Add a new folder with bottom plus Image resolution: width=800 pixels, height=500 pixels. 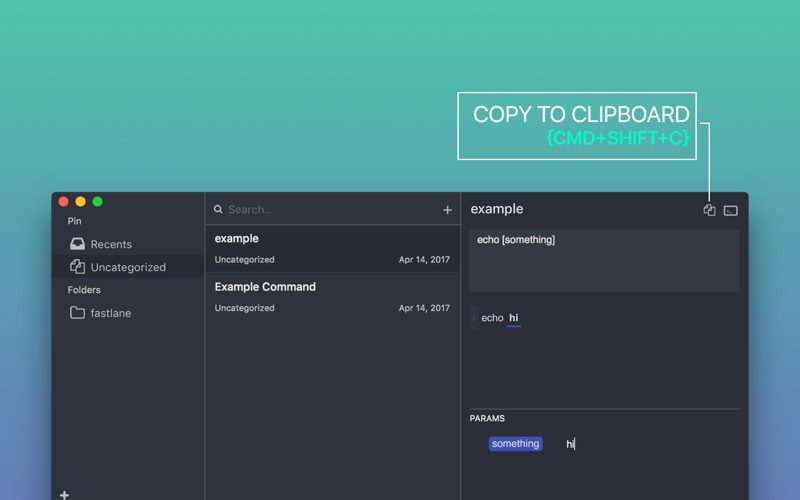64,494
